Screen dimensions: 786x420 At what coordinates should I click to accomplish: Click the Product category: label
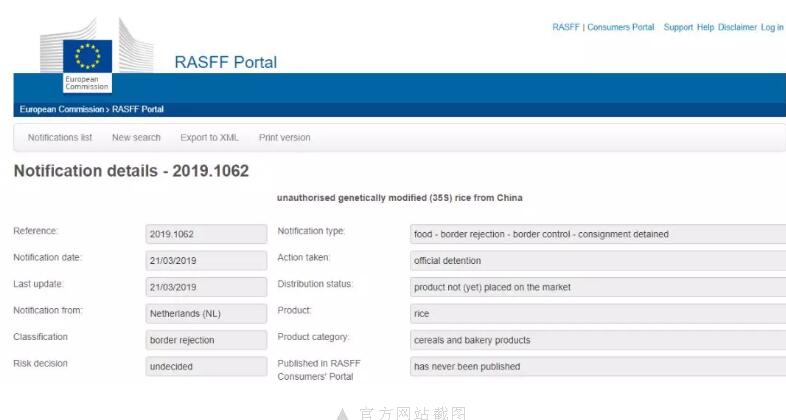313,337
